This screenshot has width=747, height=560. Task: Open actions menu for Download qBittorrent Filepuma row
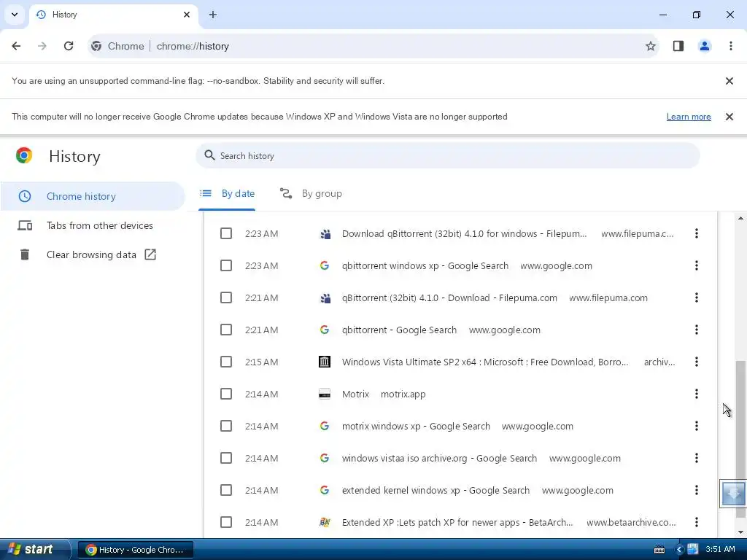click(x=697, y=233)
